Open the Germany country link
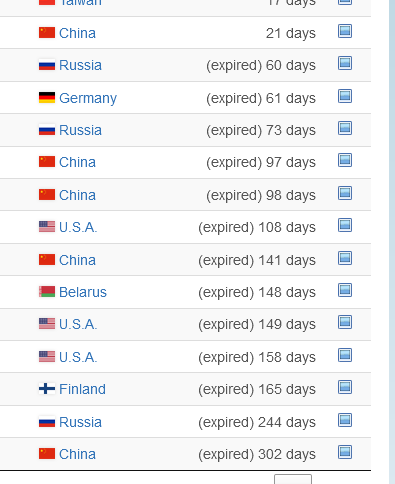 (x=88, y=98)
